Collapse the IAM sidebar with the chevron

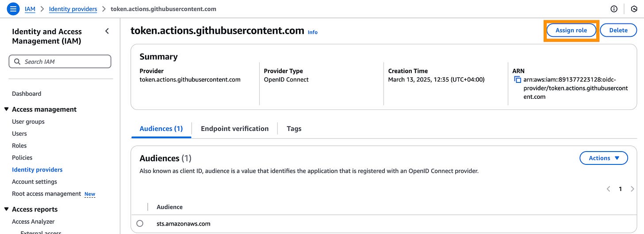[107, 31]
